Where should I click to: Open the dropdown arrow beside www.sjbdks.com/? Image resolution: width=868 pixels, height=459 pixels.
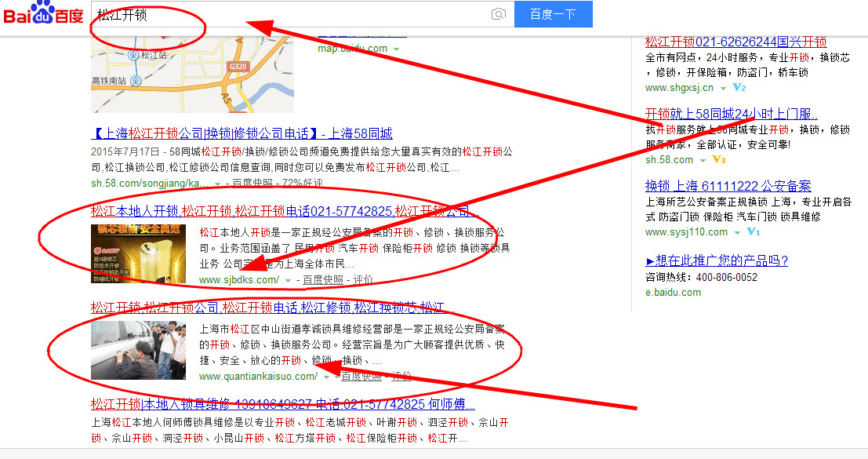coord(288,281)
